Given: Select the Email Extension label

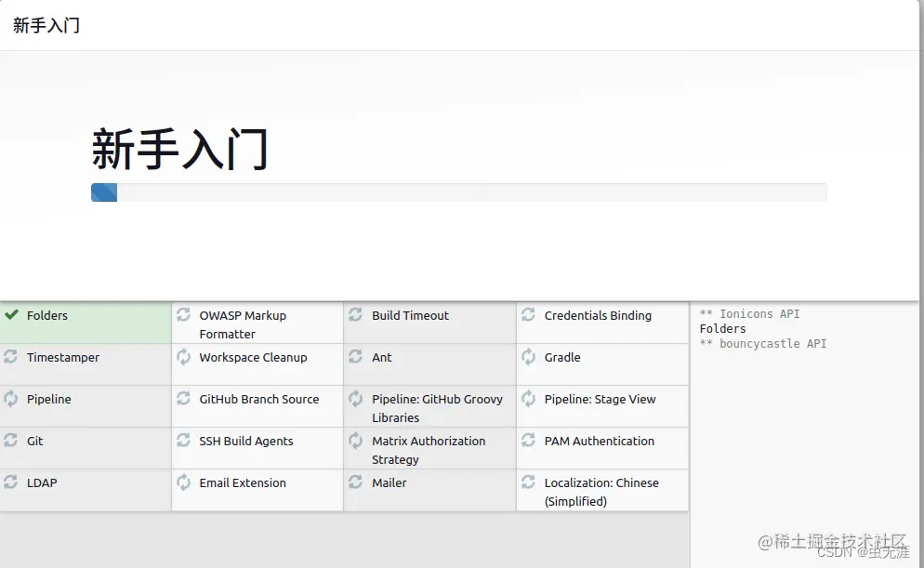Looking at the screenshot, I should coord(243,483).
